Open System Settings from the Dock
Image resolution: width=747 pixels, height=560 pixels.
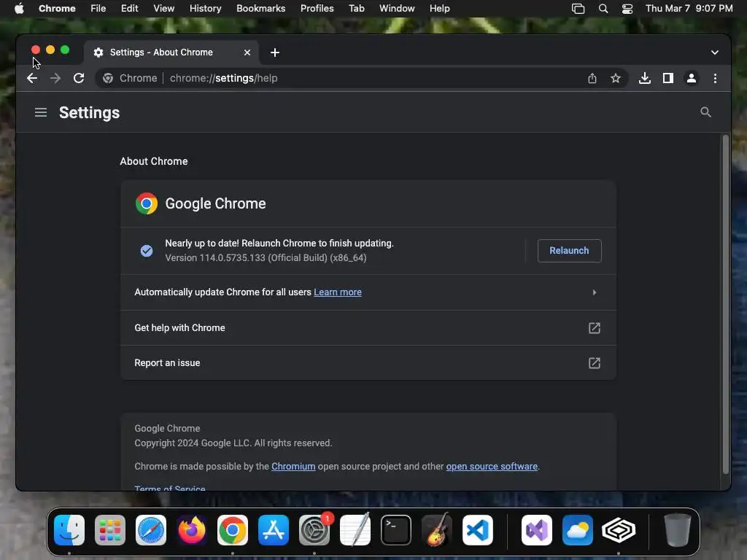point(314,530)
